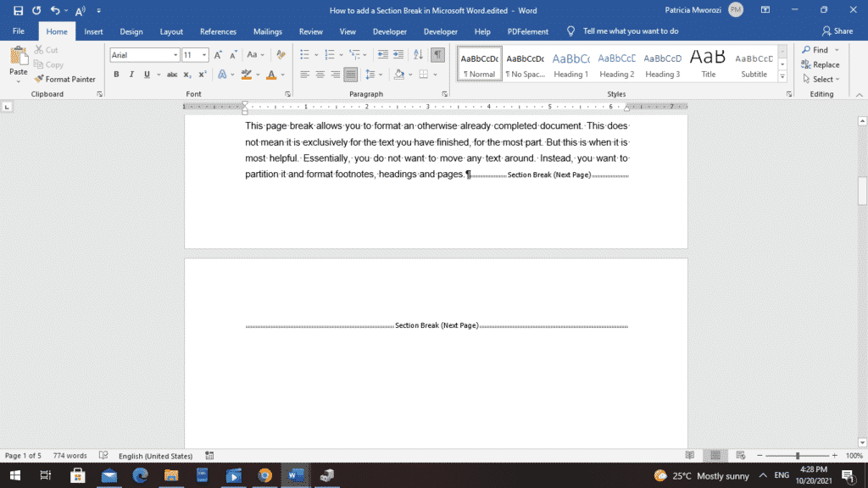Apply superscript formatting

pyautogui.click(x=203, y=75)
